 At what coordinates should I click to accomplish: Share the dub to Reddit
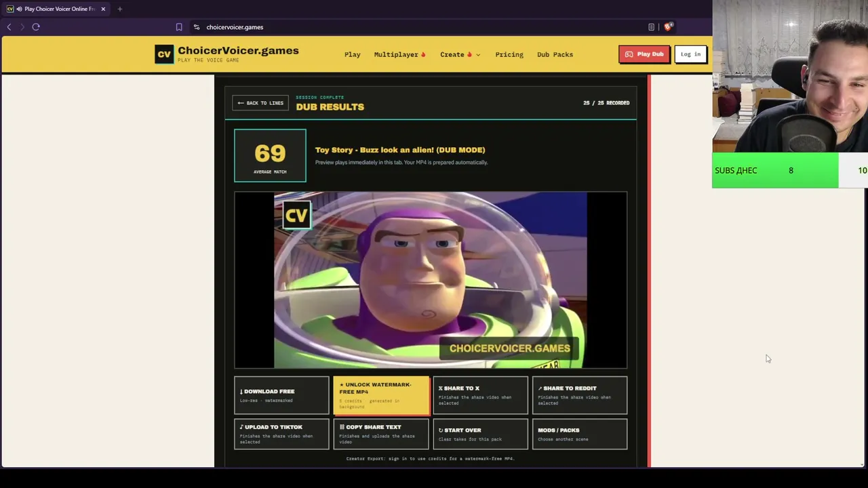click(580, 395)
